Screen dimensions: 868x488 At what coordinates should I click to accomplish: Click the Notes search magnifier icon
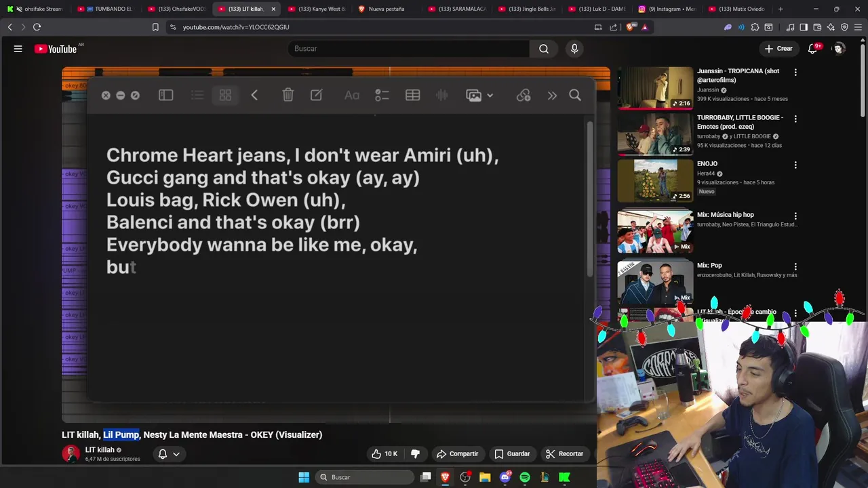click(x=575, y=96)
